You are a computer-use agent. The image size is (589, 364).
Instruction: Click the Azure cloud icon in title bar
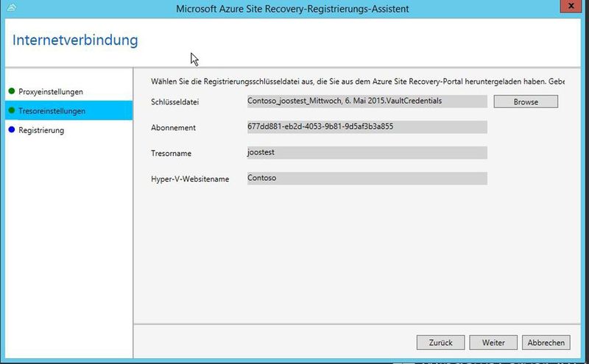tap(11, 7)
